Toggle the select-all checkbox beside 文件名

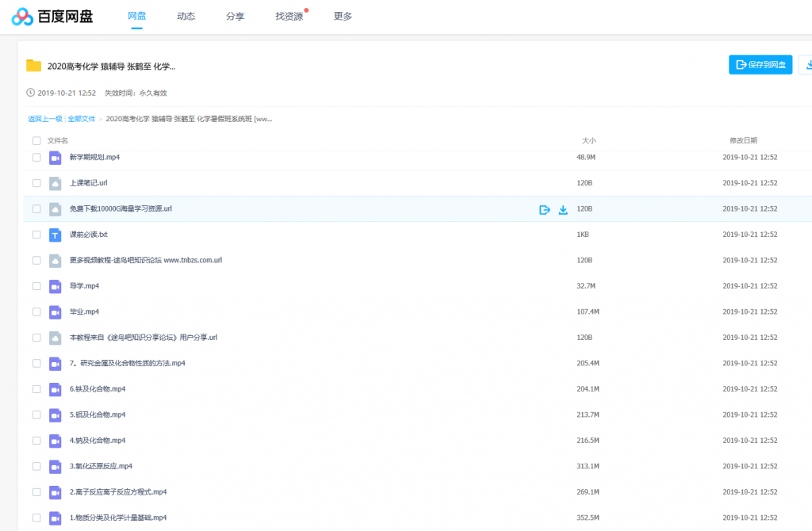(x=36, y=140)
